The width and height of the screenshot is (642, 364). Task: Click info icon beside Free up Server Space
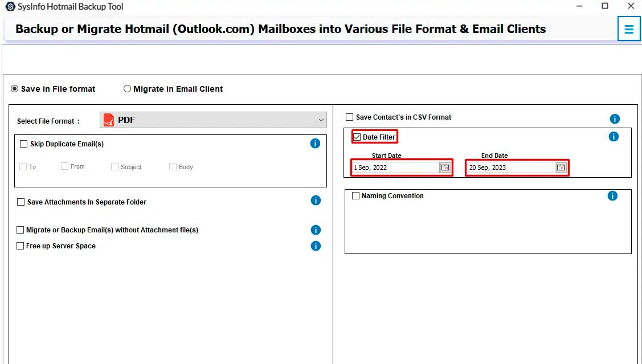click(316, 246)
